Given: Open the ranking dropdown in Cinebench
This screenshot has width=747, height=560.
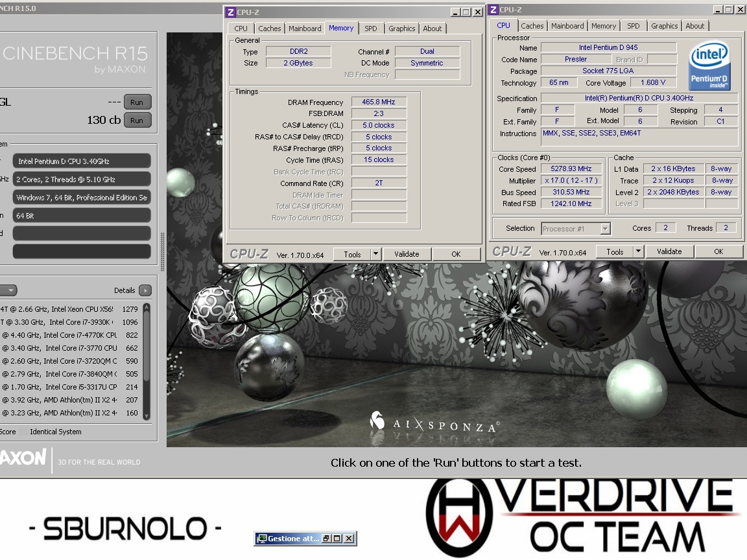Looking at the screenshot, I should pos(8,290).
